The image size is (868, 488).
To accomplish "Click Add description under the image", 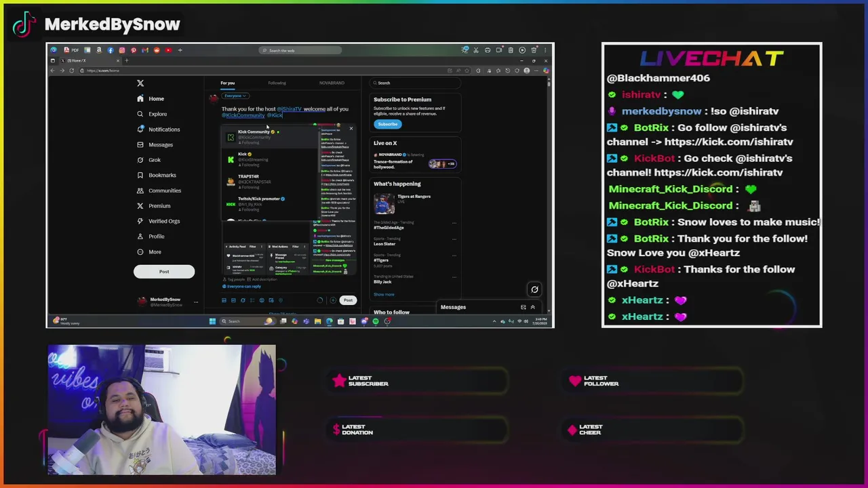I will (262, 279).
